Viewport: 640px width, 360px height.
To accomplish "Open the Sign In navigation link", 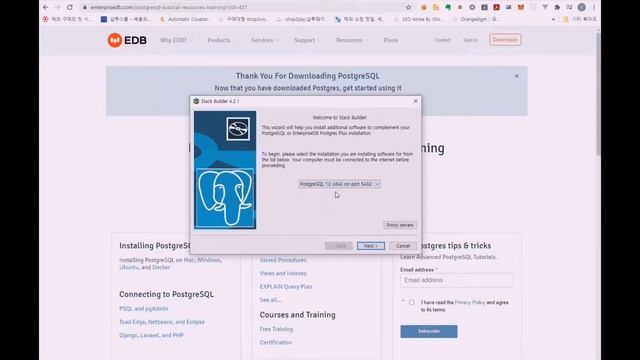I will click(470, 40).
